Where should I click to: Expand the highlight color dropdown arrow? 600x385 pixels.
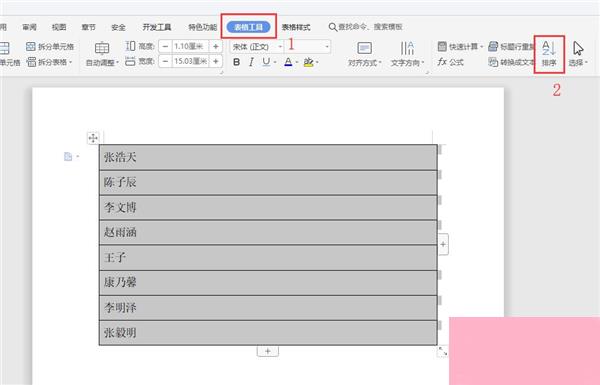pos(317,62)
